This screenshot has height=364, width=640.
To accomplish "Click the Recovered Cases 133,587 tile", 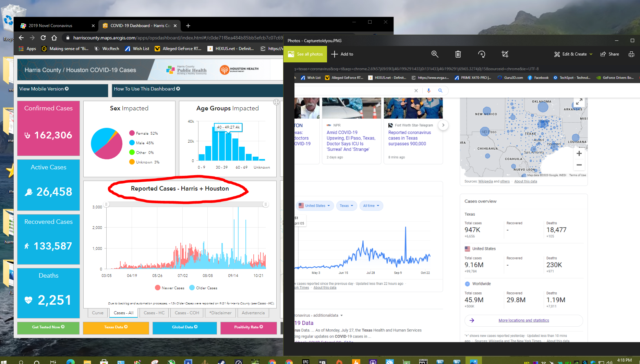I will click(x=48, y=239).
